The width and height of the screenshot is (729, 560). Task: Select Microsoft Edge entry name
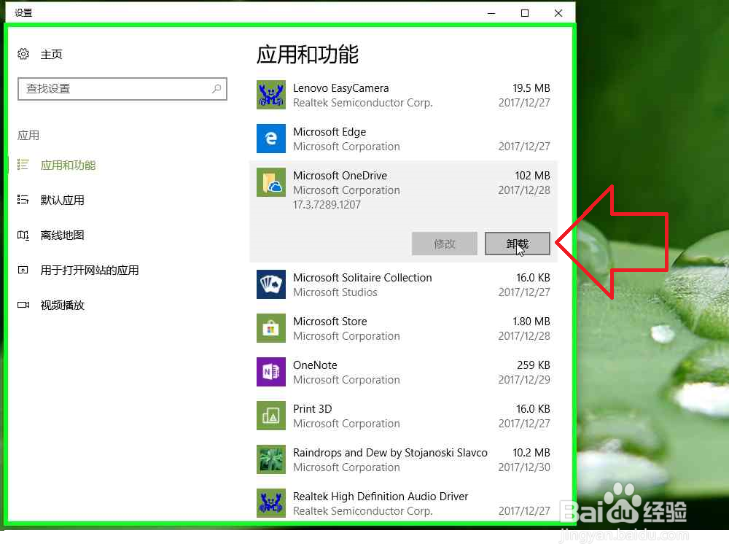pyautogui.click(x=330, y=132)
